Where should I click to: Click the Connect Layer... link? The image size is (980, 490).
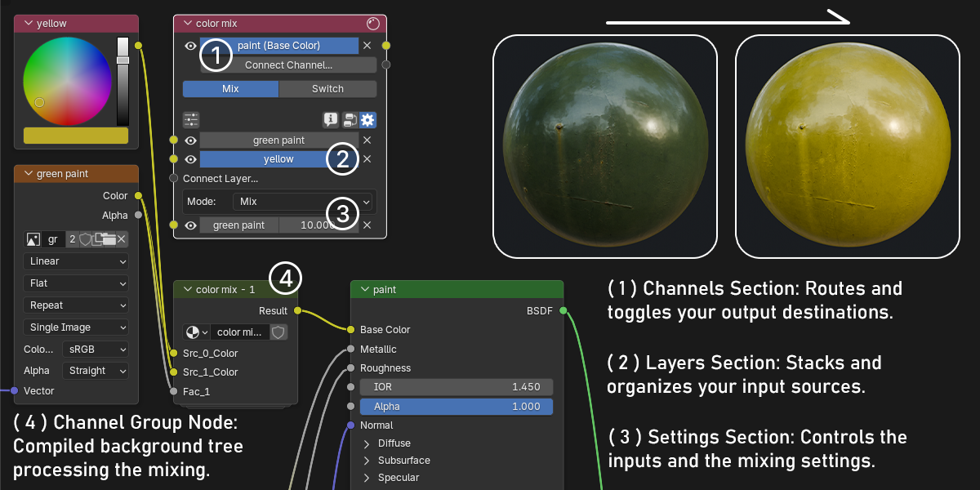tap(220, 179)
